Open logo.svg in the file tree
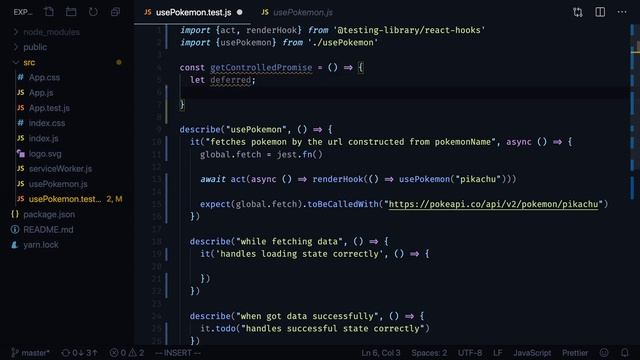Screen dimensions: 640x360 click(x=45, y=154)
